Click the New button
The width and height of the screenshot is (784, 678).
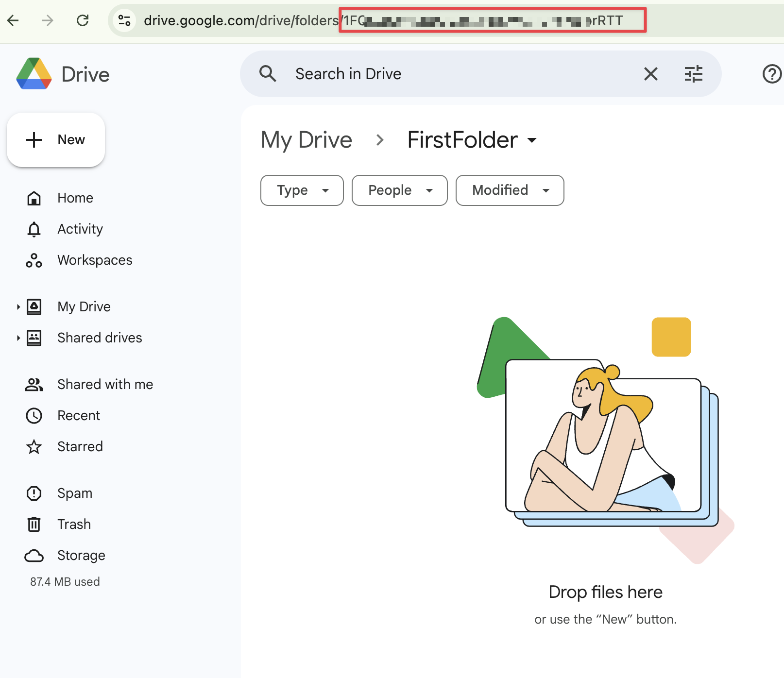coord(55,140)
